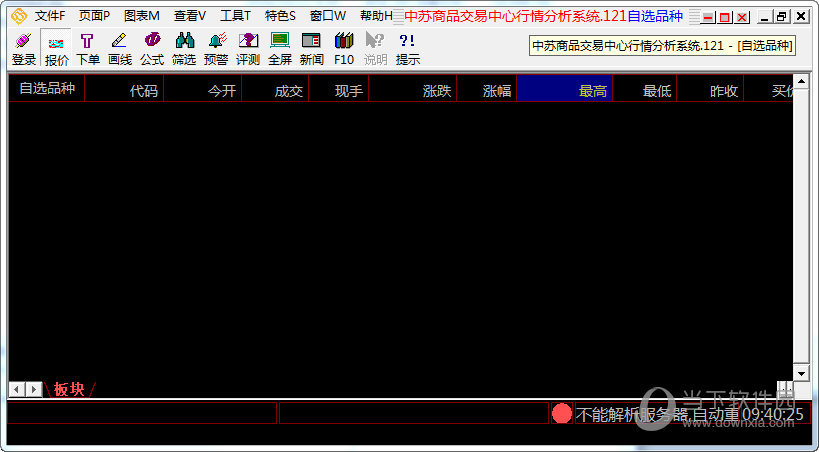819x452 pixels.
Task: Click the 筛选 filter binoculars icon
Action: [184, 49]
